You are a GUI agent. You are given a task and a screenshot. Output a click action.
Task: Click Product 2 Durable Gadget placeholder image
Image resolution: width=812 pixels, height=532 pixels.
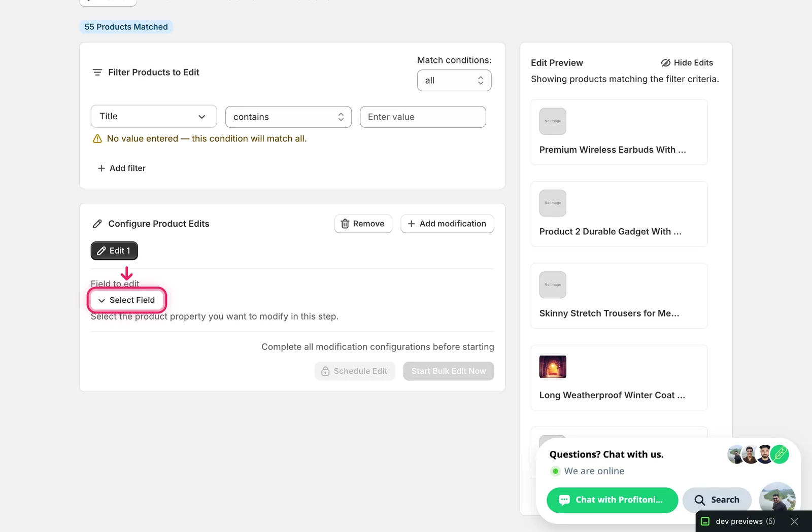click(553, 203)
